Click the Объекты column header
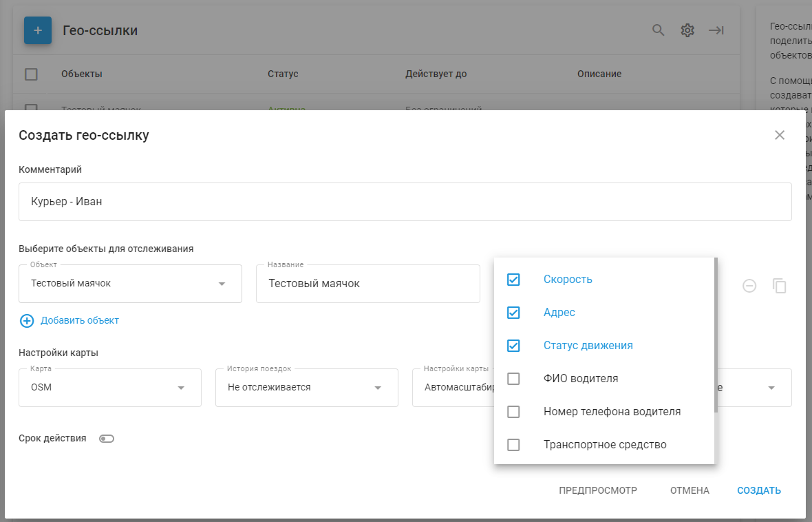This screenshot has height=522, width=812. click(82, 74)
